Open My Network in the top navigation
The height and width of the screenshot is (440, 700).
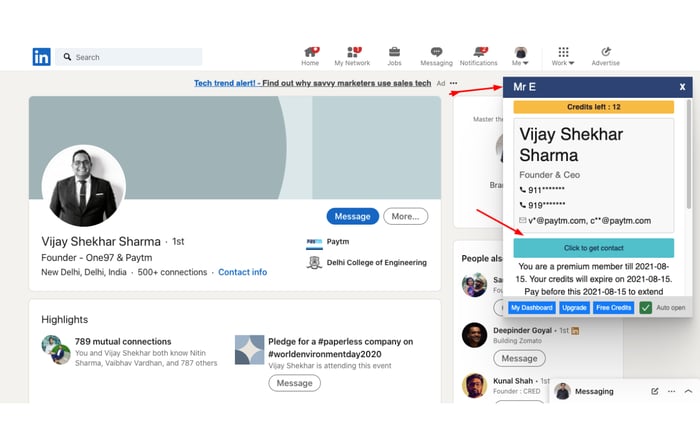click(x=352, y=57)
